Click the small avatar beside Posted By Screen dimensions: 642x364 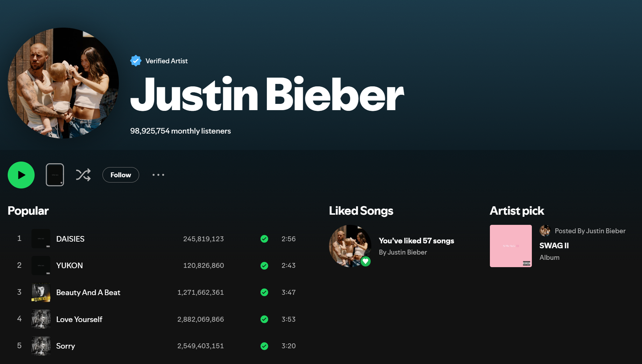coord(545,231)
